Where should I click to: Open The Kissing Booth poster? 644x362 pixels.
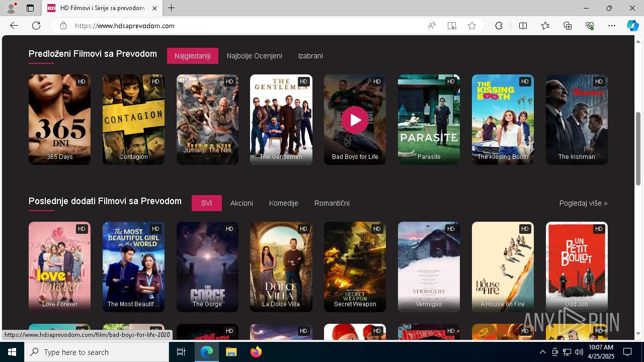(x=503, y=120)
